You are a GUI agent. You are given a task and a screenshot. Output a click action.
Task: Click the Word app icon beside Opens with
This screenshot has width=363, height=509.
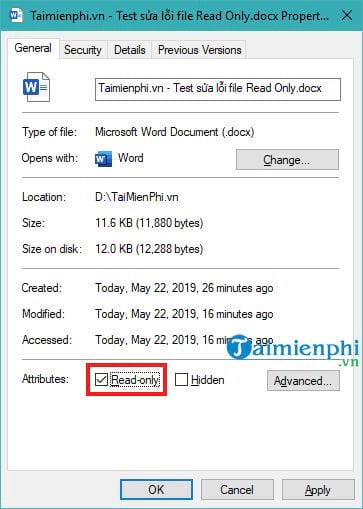pos(103,159)
